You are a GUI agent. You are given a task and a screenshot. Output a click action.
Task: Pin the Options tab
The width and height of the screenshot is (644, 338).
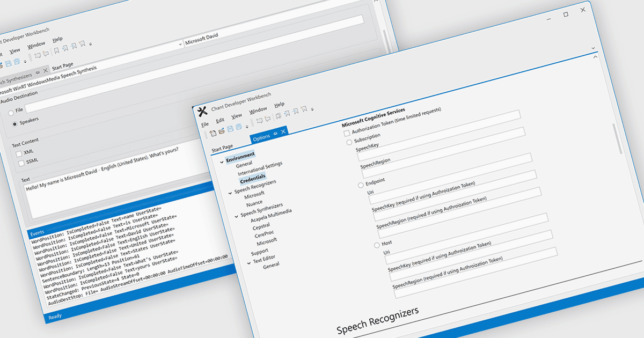[x=275, y=134]
